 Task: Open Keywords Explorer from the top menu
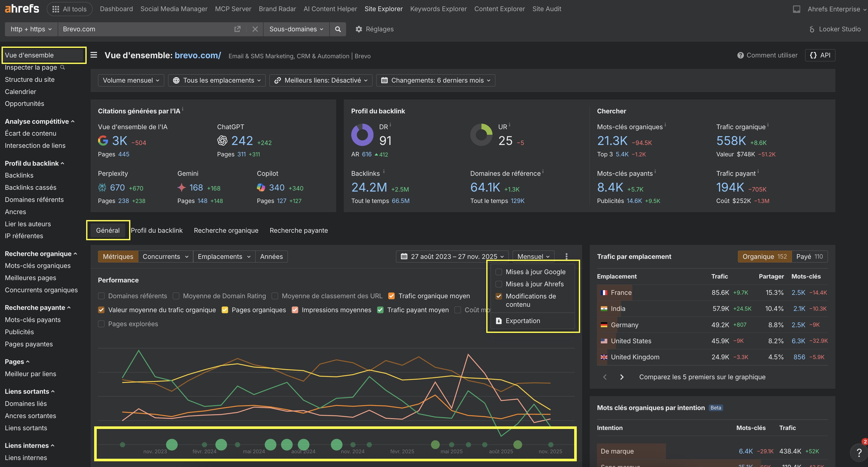tap(438, 9)
